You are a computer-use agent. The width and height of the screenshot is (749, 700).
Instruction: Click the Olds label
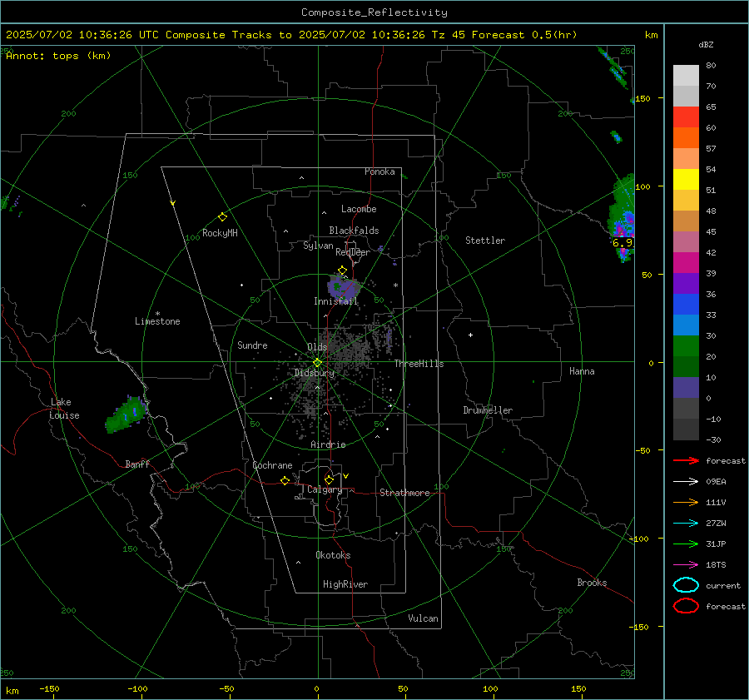[317, 347]
